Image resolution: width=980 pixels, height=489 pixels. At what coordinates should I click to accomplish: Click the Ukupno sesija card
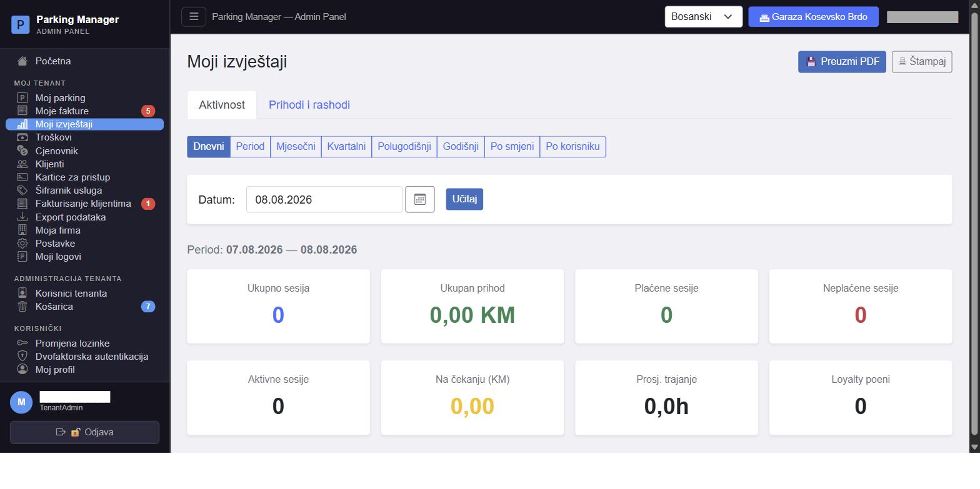[x=278, y=307]
